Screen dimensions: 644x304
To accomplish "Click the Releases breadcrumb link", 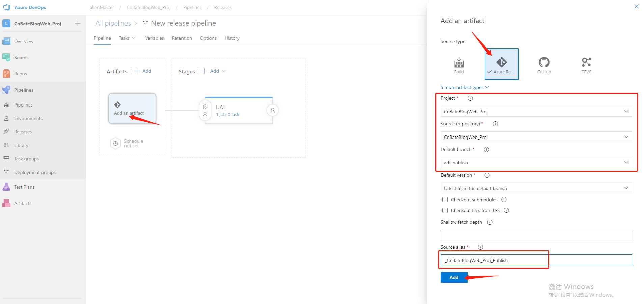I will 223,7.
